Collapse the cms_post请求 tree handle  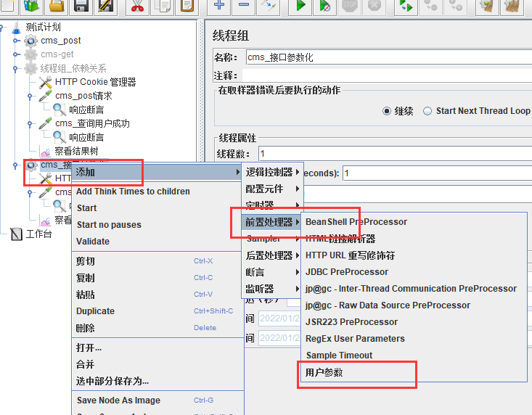pyautogui.click(x=30, y=96)
